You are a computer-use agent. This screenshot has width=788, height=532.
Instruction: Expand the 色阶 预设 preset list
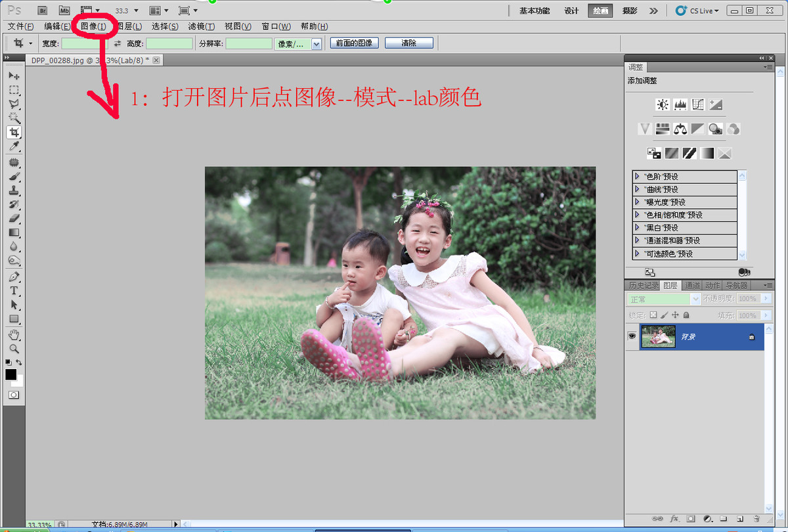(x=637, y=177)
